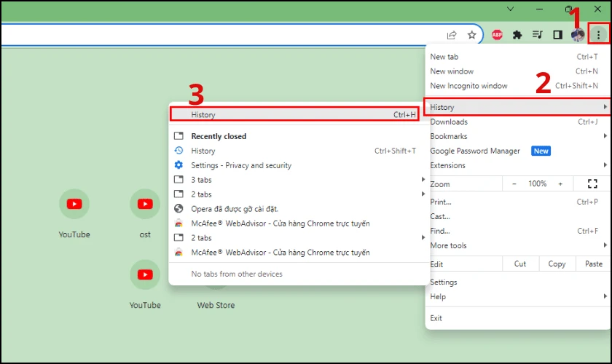This screenshot has height=364, width=612.
Task: Expand '2 tabs' group below '3 tabs'
Action: (299, 194)
